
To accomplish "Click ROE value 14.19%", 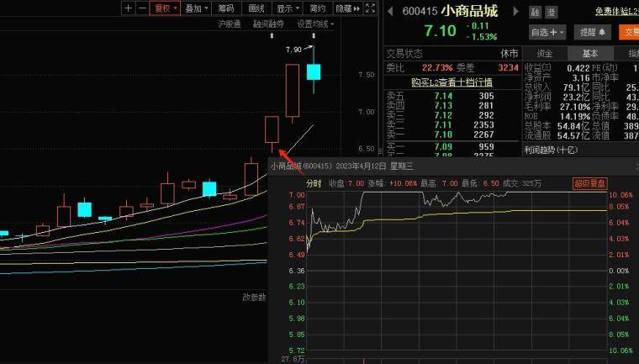I will pyautogui.click(x=575, y=116).
